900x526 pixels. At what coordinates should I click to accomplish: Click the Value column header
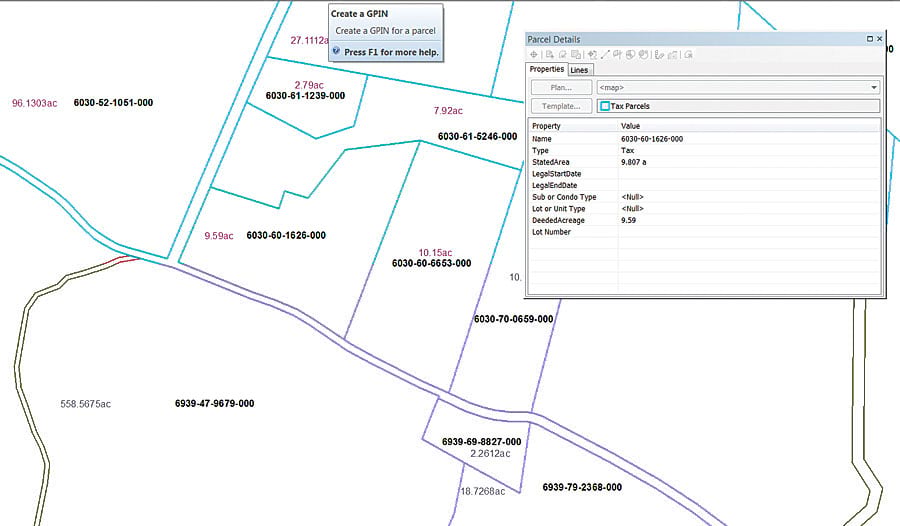(x=630, y=126)
